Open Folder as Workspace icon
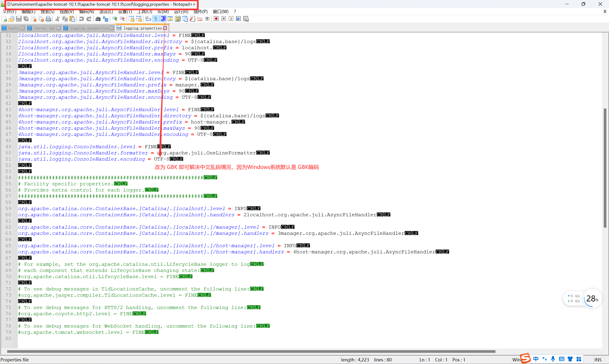Viewport: 609px width, 364px height. point(200,19)
